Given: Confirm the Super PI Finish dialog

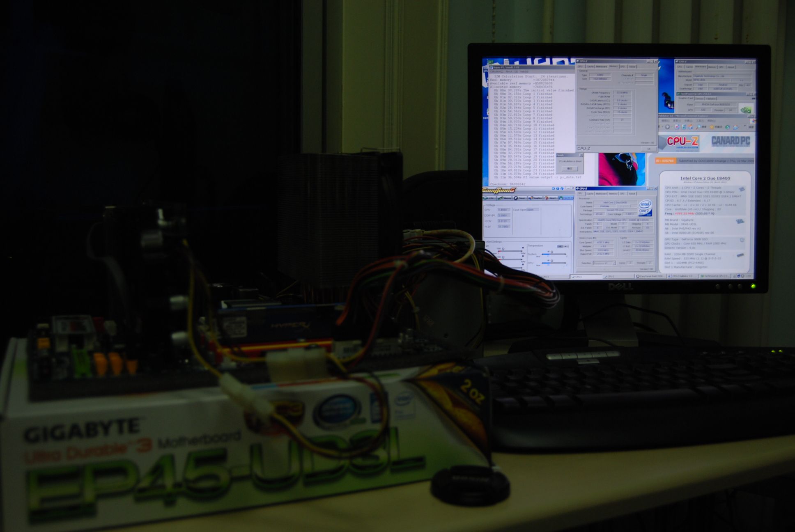Looking at the screenshot, I should point(570,169).
